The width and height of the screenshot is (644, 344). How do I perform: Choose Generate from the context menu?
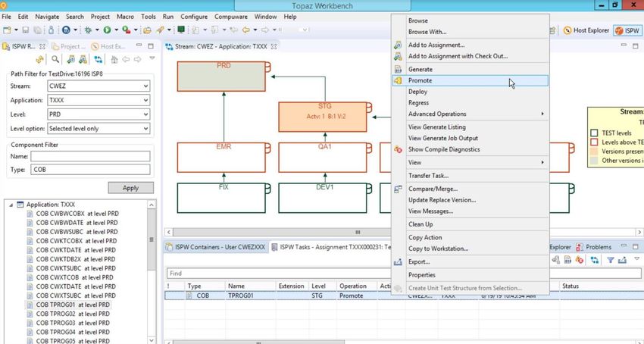[x=470, y=70]
